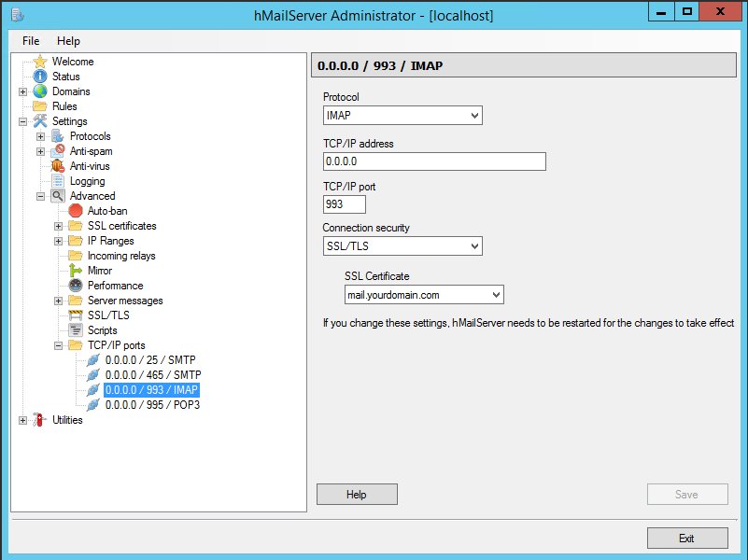Select the Scripts tree item
This screenshot has height=560, width=748.
tap(102, 330)
